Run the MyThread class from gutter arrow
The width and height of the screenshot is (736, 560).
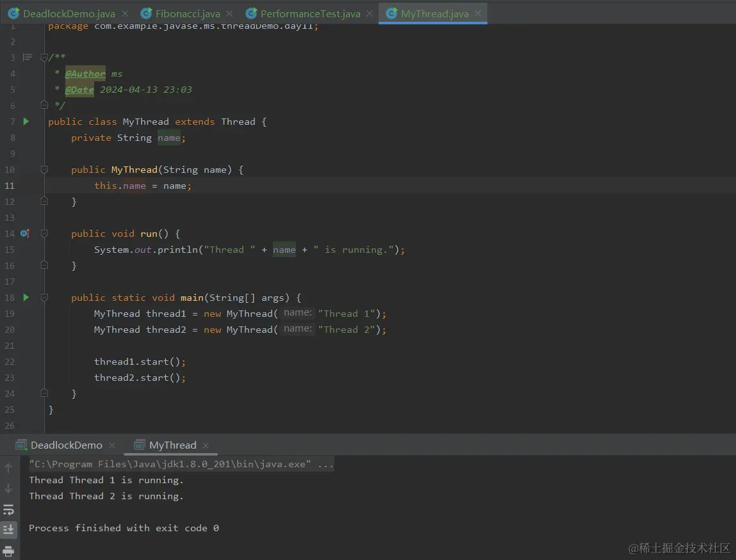click(x=26, y=122)
